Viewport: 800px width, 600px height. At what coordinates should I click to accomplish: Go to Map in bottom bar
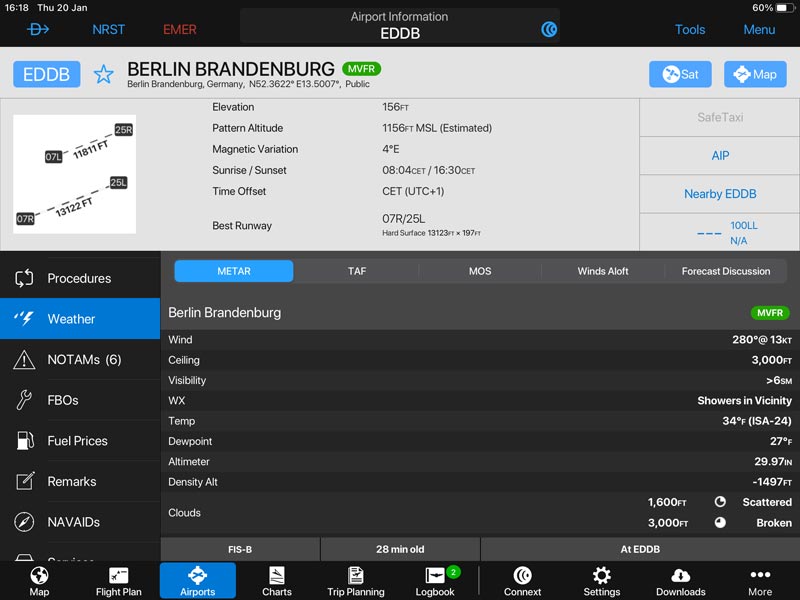pyautogui.click(x=39, y=581)
